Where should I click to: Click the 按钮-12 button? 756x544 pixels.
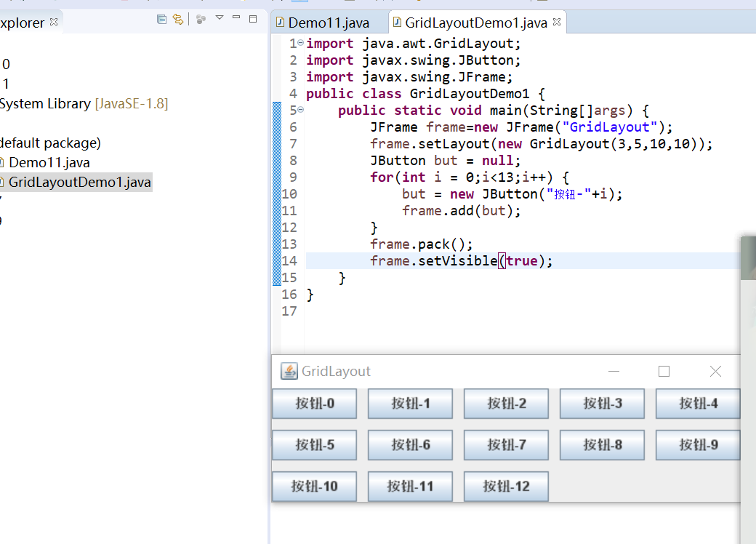(x=506, y=487)
